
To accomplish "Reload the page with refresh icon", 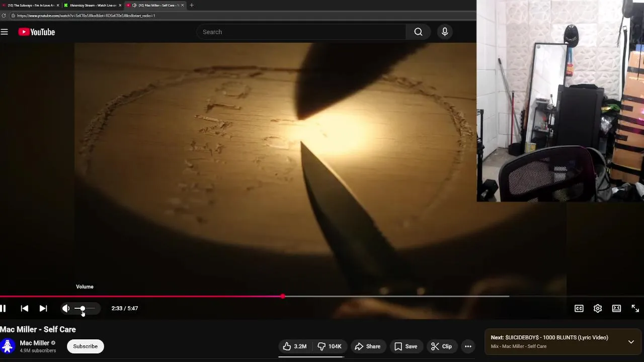I will [x=4, y=16].
